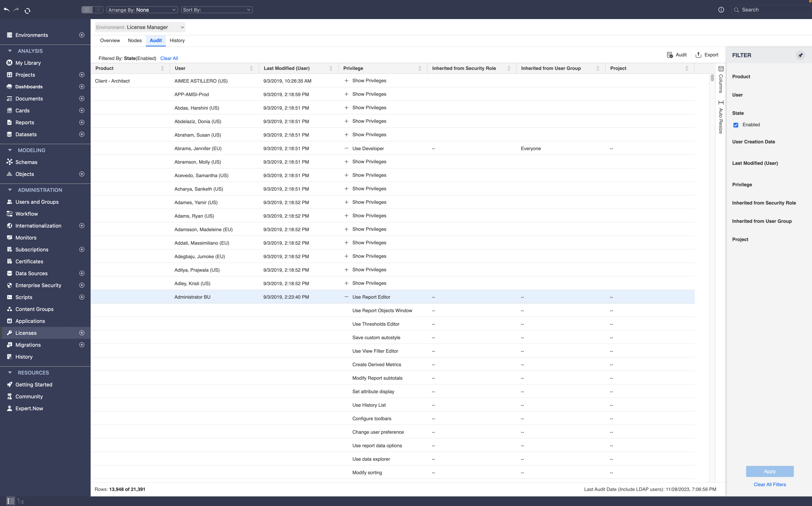Open Licenses in the sidebar
The image size is (812, 506).
tap(26, 333)
